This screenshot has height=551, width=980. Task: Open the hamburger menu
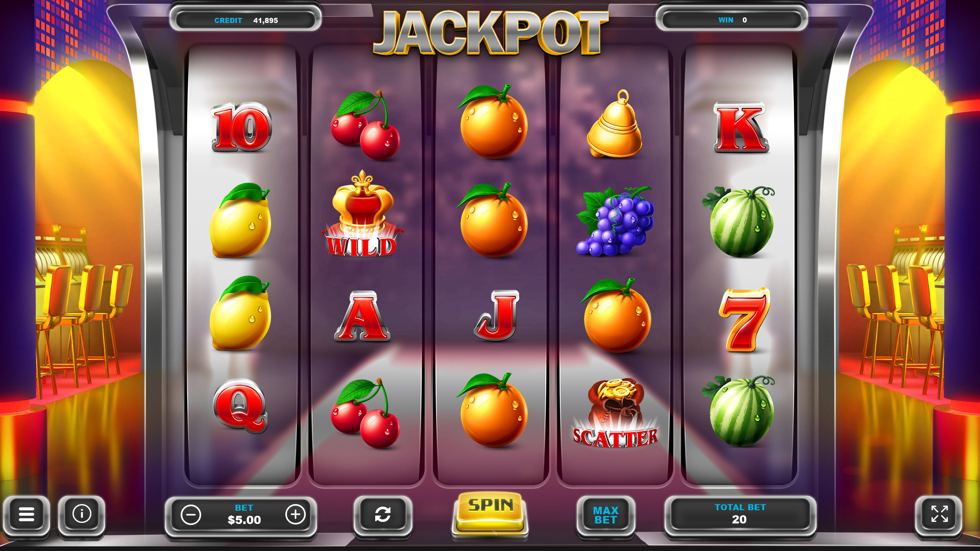[x=27, y=514]
